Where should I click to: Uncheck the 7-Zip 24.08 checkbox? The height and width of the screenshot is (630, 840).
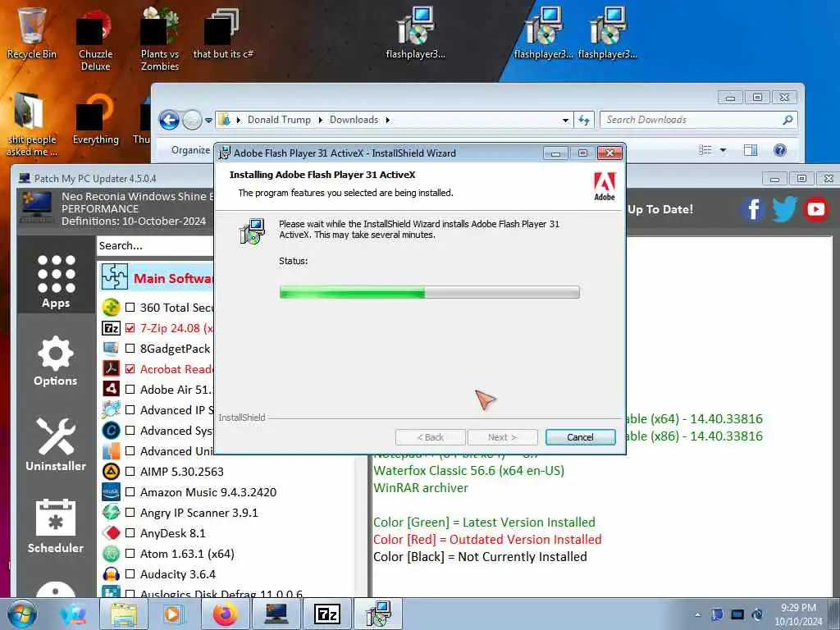tap(130, 328)
